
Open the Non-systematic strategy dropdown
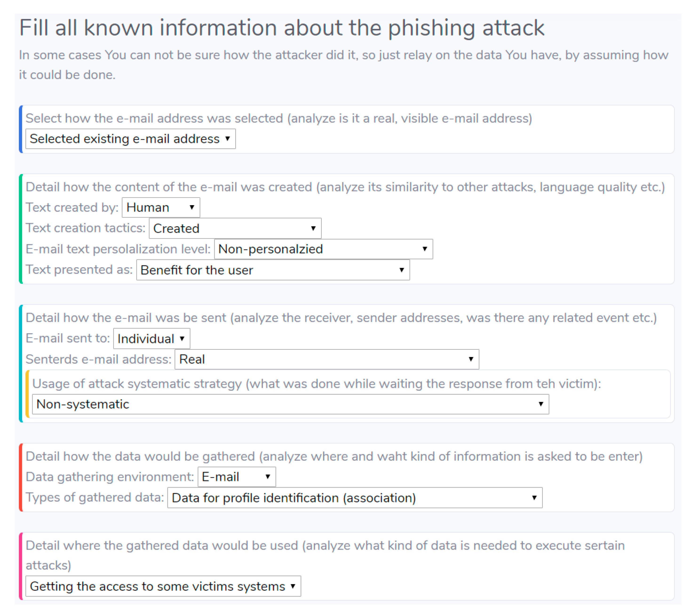pyautogui.click(x=290, y=404)
